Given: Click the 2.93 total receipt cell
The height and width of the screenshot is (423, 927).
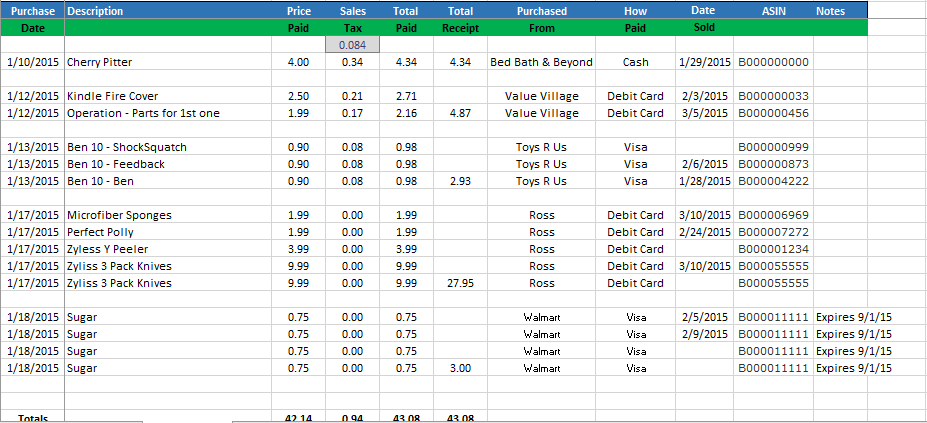Looking at the screenshot, I should pyautogui.click(x=461, y=181).
